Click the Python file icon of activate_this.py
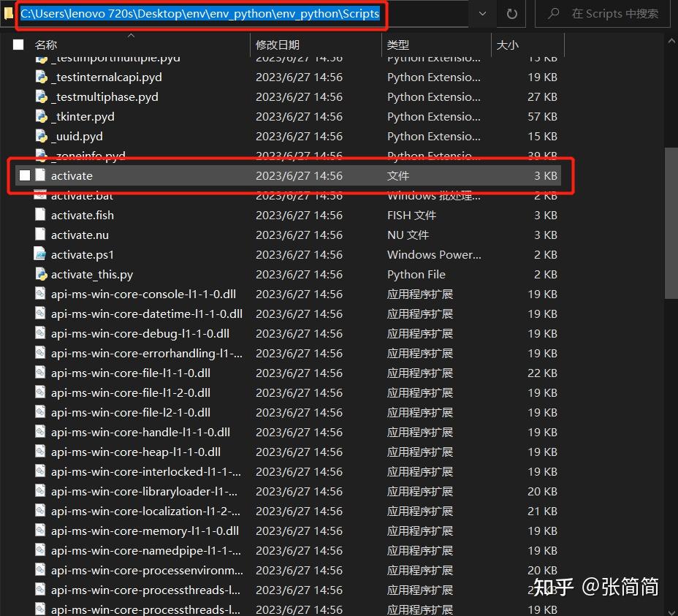 (41, 274)
